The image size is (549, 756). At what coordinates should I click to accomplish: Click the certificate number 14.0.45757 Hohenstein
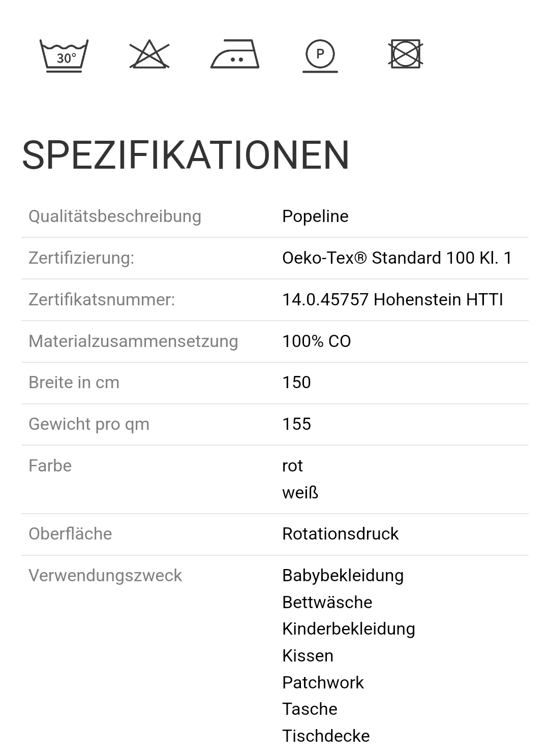(x=392, y=300)
